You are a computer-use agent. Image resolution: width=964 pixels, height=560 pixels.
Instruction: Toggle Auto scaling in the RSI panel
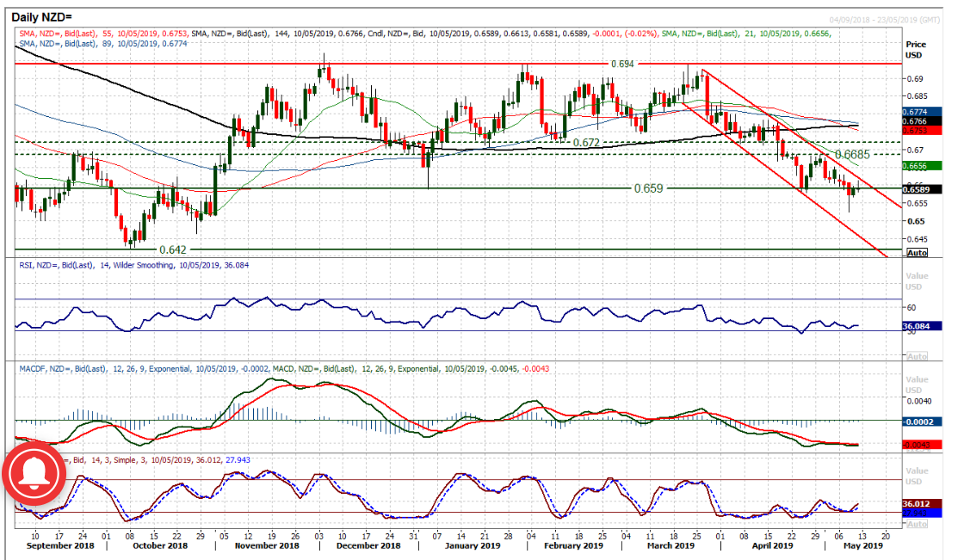pyautogui.click(x=918, y=356)
